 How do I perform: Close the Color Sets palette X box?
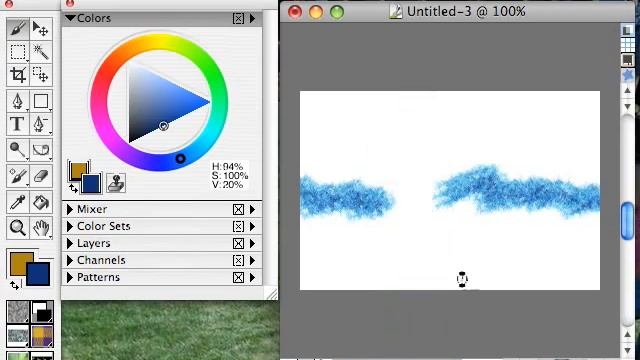tap(238, 227)
